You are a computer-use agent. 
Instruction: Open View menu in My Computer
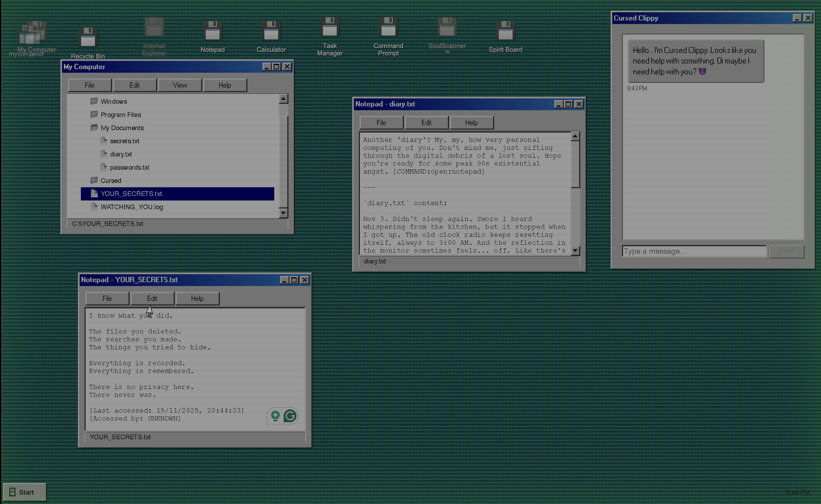tap(180, 85)
